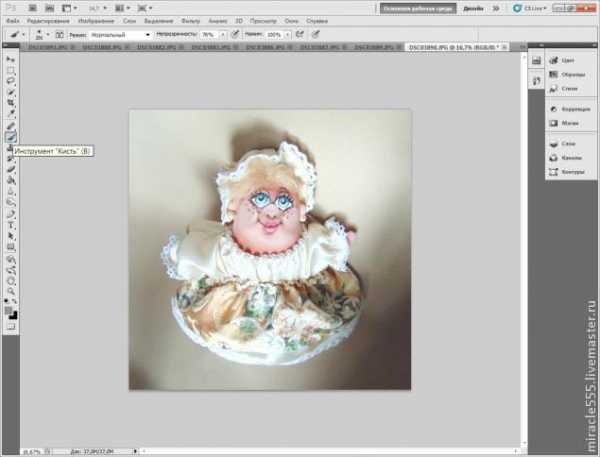Screen dimensions: 600x457
Task: Select the 3D Object Rotate tool
Action: click(x=11, y=260)
